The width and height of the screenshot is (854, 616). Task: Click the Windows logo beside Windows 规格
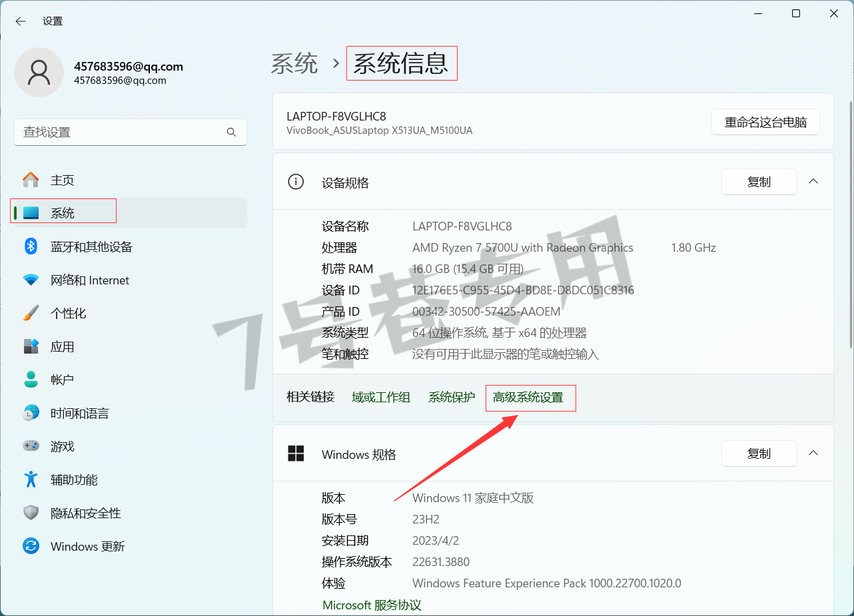(296, 454)
